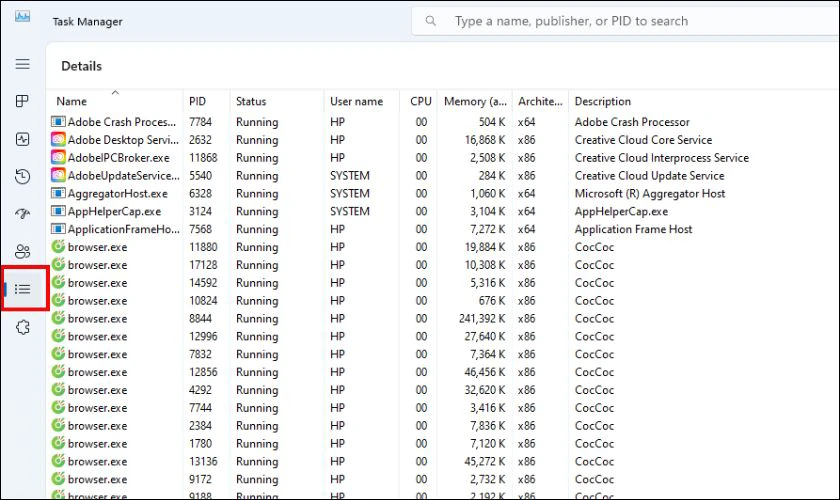Select browser.exe with PID 7744
Image resolution: width=840 pixels, height=500 pixels.
98,408
